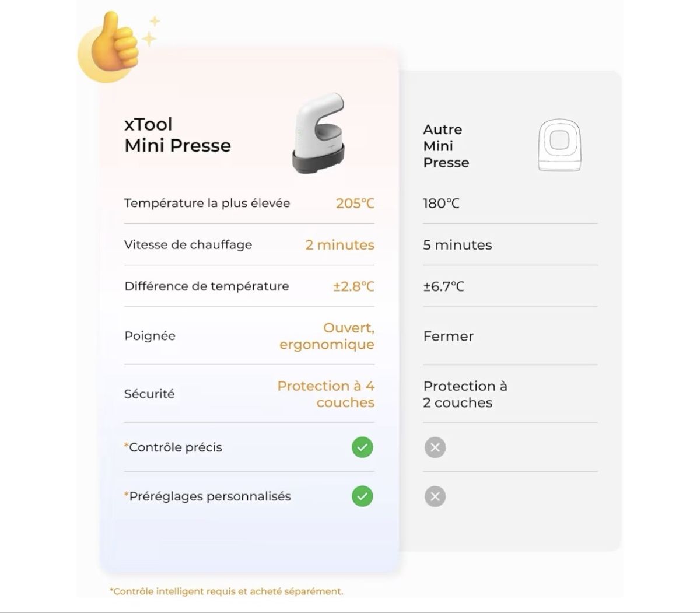Select the xTool Mini Presse heading
Viewport: 700px width, 613px height.
177,135
